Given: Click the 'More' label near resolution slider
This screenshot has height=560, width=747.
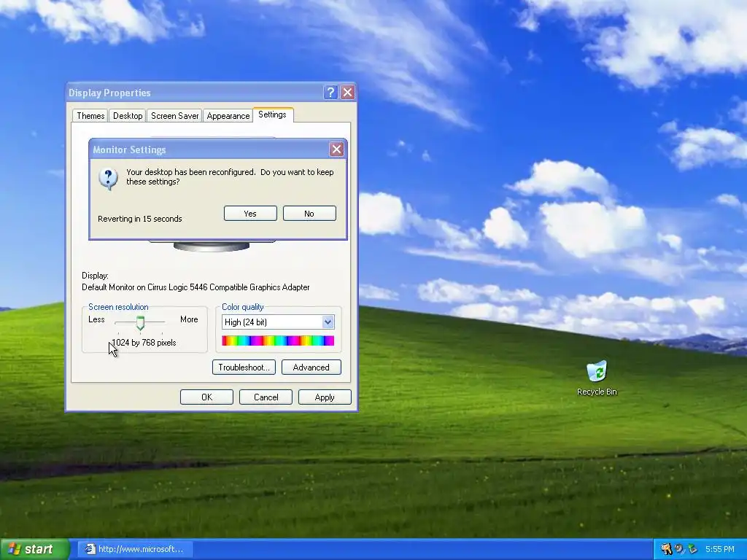Looking at the screenshot, I should point(189,319).
